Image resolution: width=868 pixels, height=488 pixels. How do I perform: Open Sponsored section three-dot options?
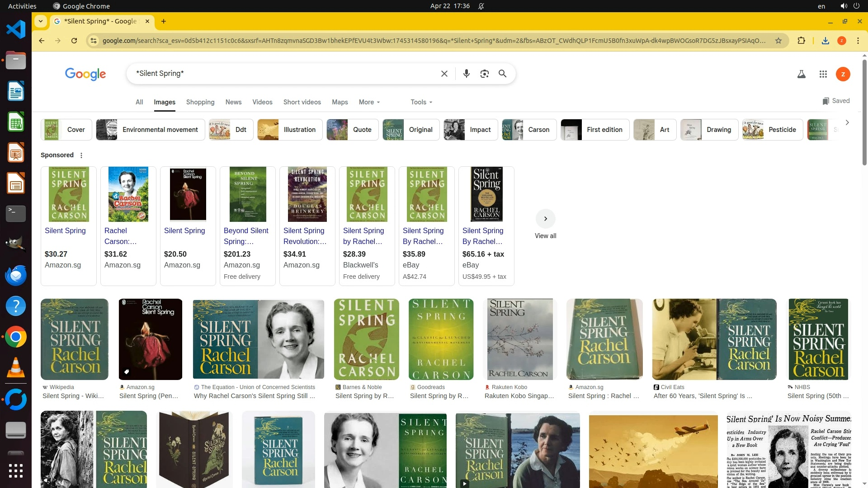click(x=81, y=155)
